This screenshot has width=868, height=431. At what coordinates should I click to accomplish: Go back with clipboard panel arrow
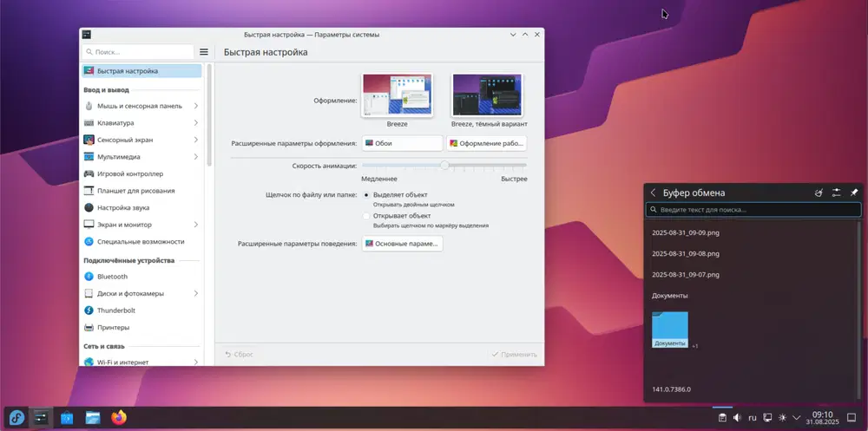tap(654, 193)
